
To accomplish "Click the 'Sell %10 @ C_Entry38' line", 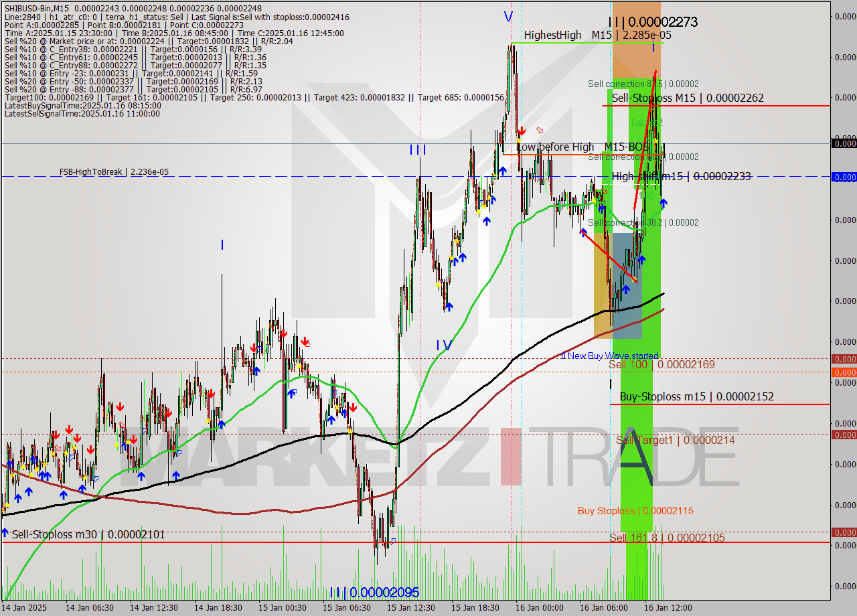I will [x=133, y=49].
